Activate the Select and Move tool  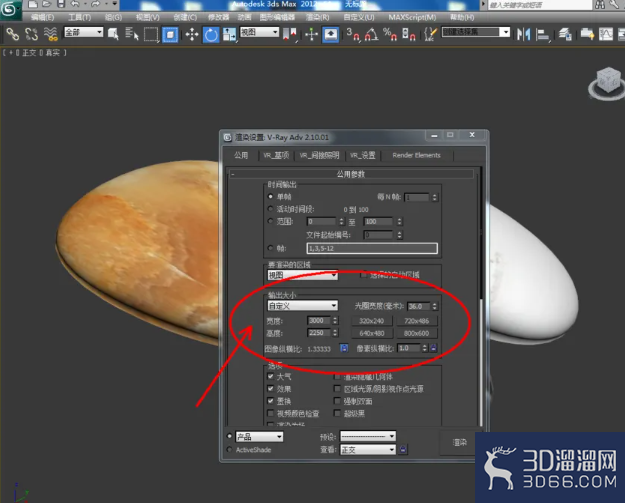(192, 34)
